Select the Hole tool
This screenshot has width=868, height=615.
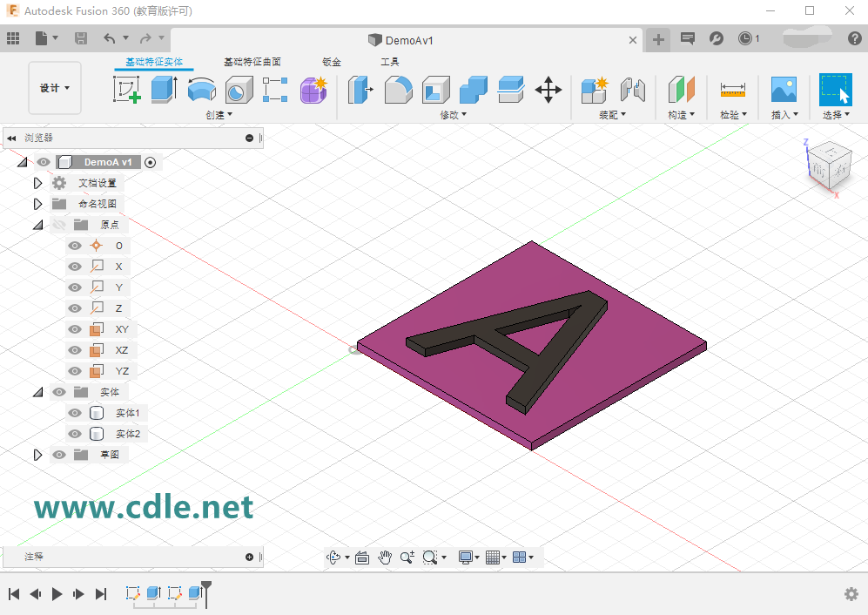[239, 90]
